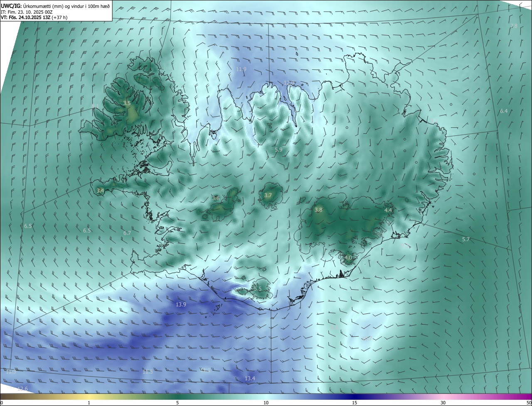Click the 7.8 value label
The image size is (532, 406).
click(x=514, y=26)
